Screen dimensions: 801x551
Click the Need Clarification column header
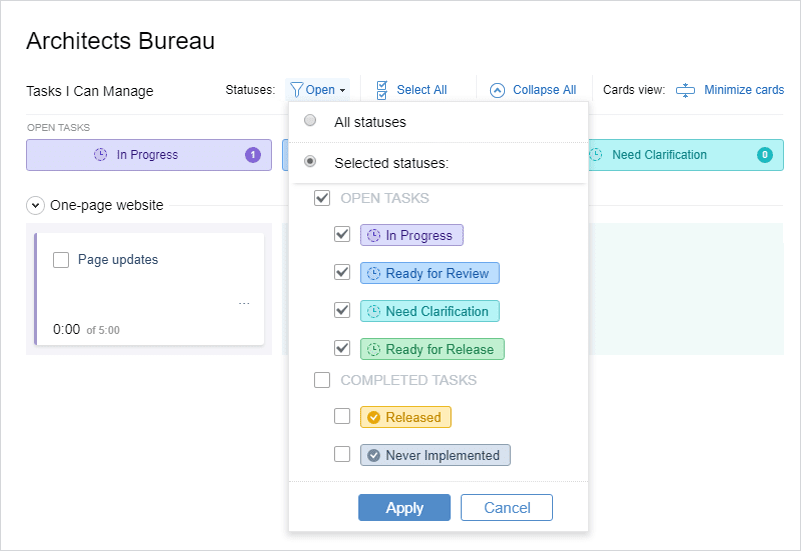pos(686,155)
